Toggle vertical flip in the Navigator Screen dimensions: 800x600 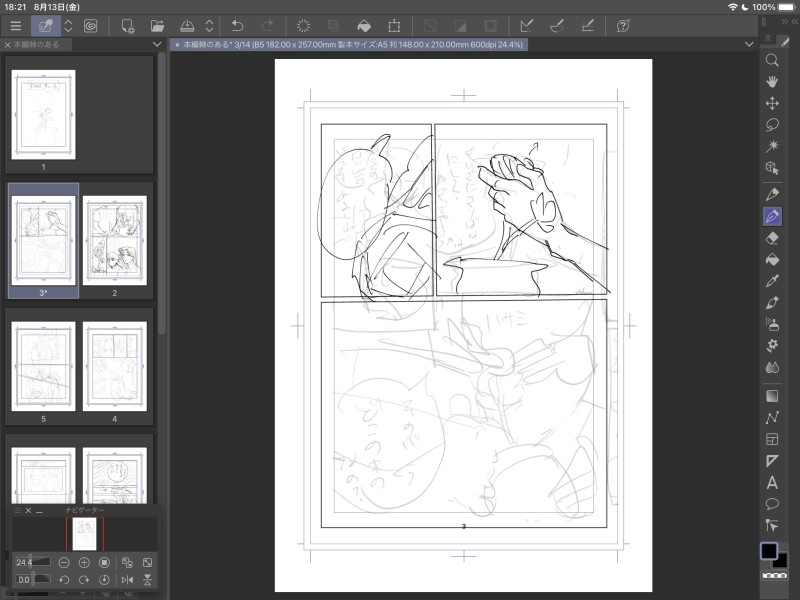click(147, 580)
